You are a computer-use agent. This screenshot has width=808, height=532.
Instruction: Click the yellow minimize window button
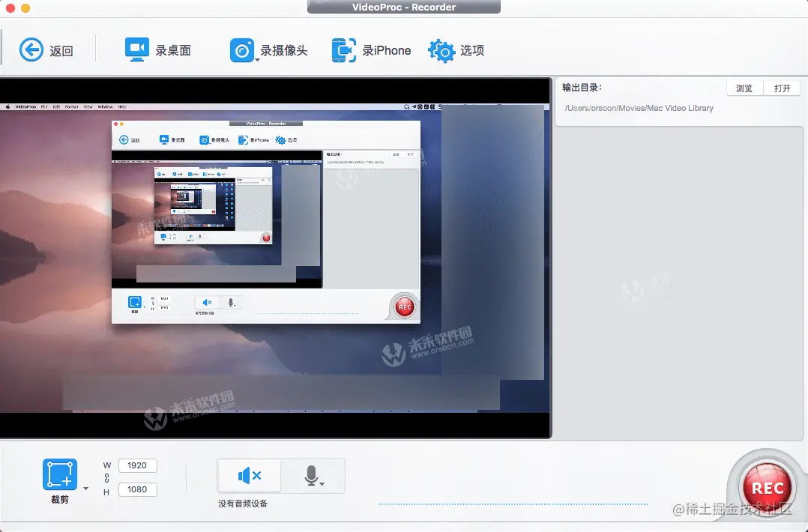25,7
